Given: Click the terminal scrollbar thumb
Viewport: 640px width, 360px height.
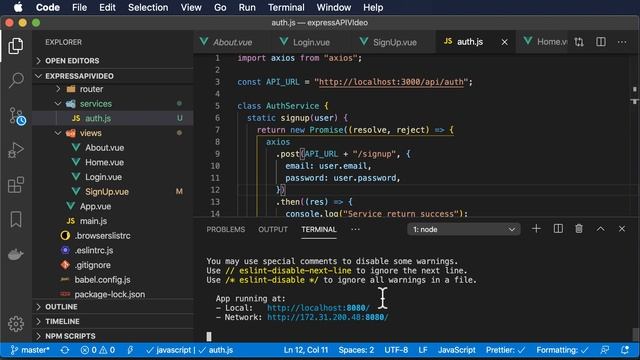Looking at the screenshot, I should (x=635, y=334).
